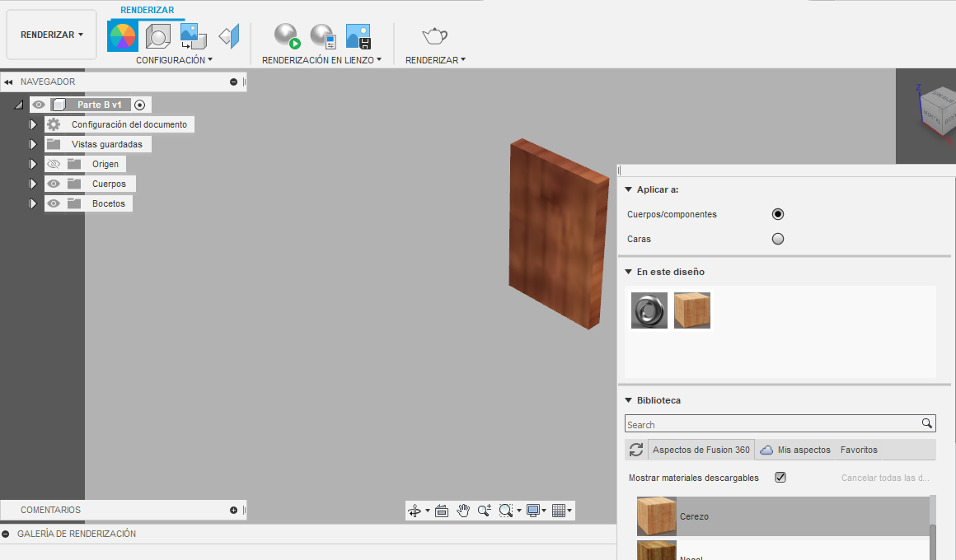Expand the Origen tree node
This screenshot has height=560, width=956.
[33, 164]
